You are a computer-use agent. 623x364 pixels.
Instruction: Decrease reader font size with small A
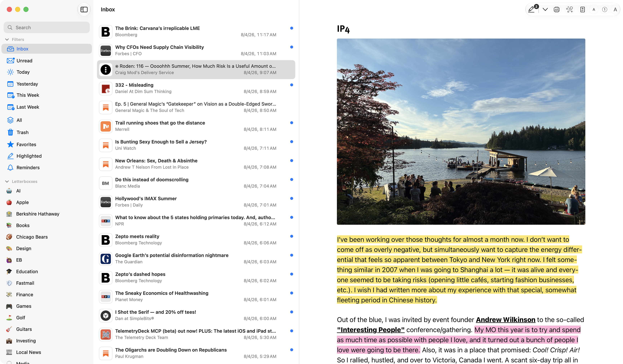coord(594,10)
